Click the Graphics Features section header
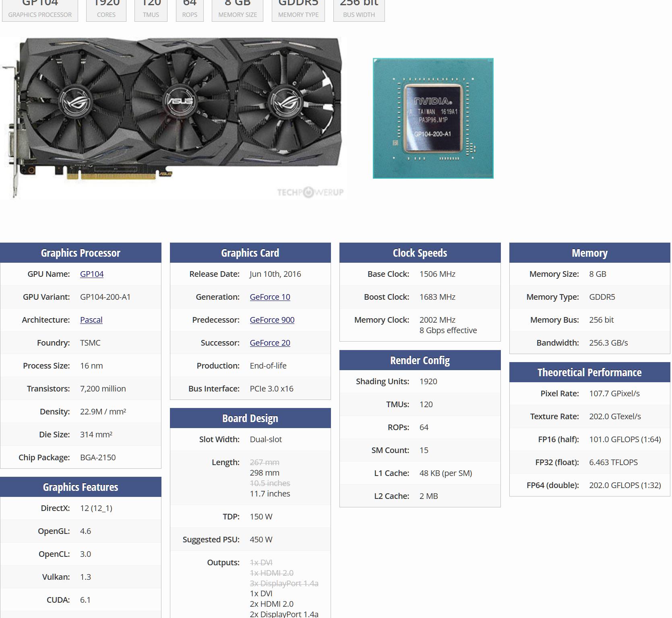672x618 pixels. click(81, 487)
